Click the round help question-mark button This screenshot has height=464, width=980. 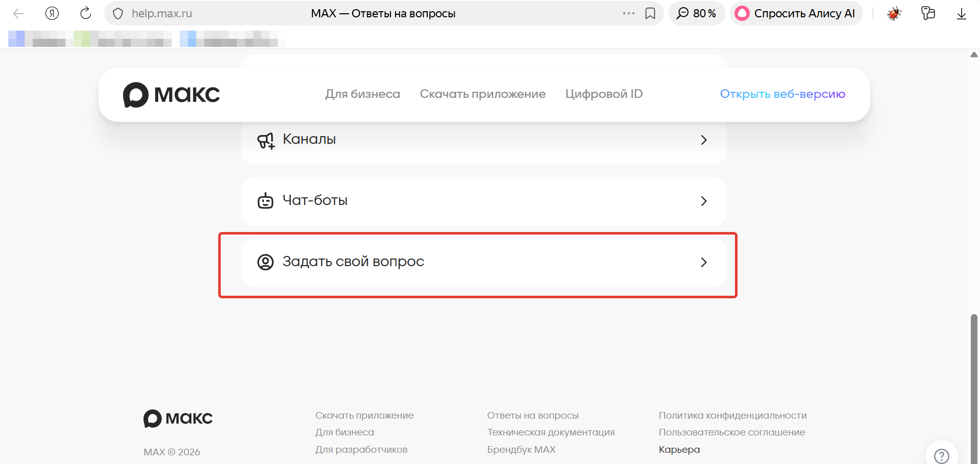point(942,455)
